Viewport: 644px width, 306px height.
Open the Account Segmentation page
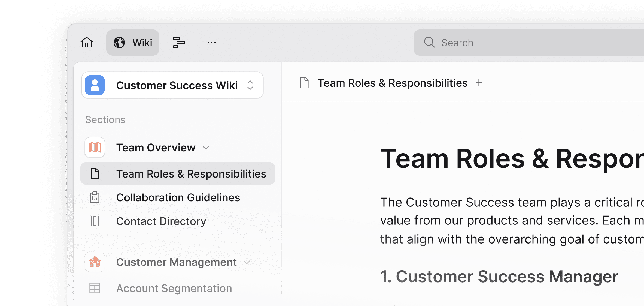point(174,288)
